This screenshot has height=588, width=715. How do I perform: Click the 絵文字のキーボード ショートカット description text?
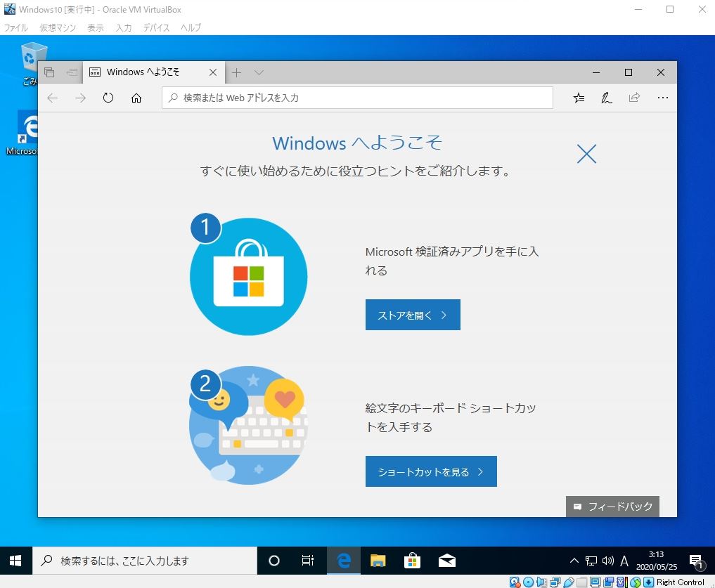point(451,417)
